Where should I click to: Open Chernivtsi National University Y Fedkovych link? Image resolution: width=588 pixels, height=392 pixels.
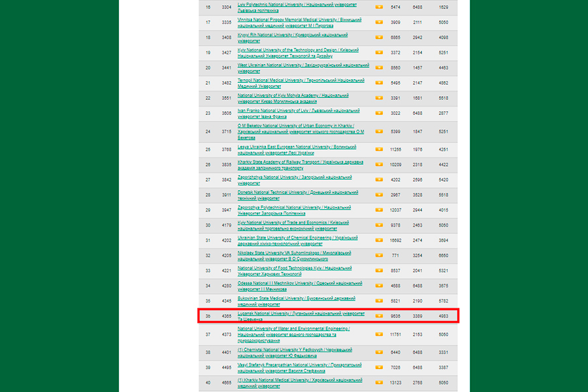pos(295,353)
